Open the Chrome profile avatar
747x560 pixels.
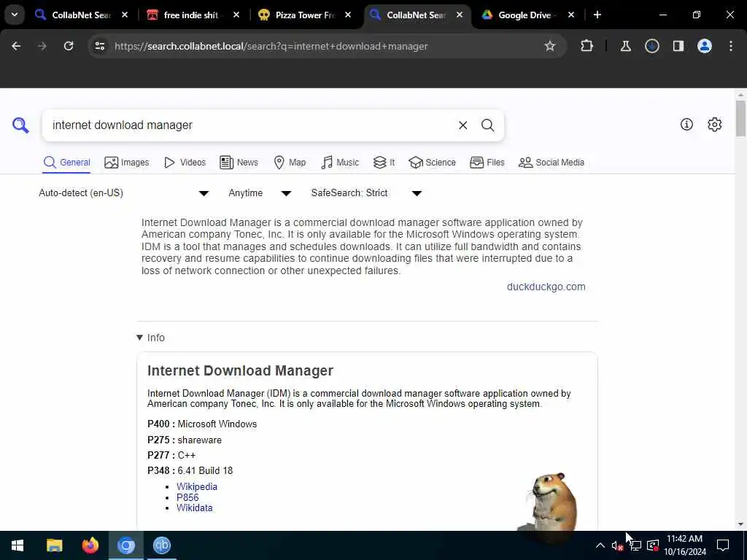coord(704,46)
